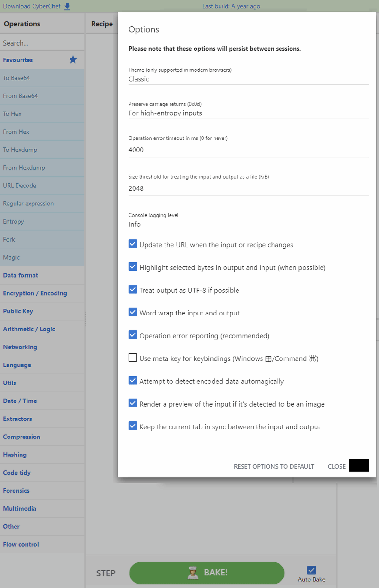Click the chef icon on Bake button
Image resolution: width=379 pixels, height=588 pixels.
click(193, 573)
